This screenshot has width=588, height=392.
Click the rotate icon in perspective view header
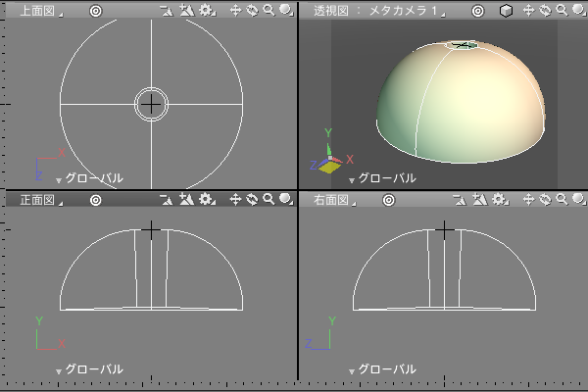point(545,11)
